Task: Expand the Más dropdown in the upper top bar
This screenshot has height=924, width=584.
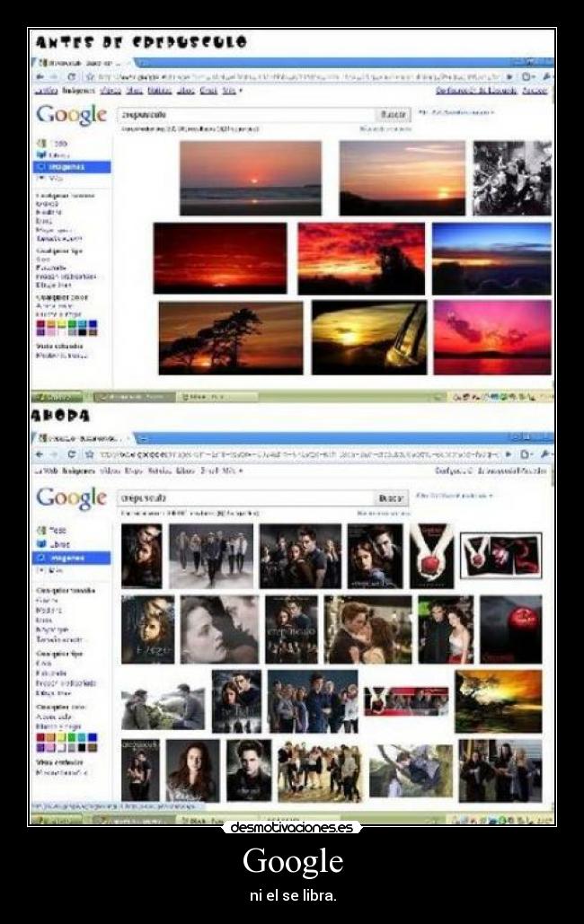Action: (233, 90)
